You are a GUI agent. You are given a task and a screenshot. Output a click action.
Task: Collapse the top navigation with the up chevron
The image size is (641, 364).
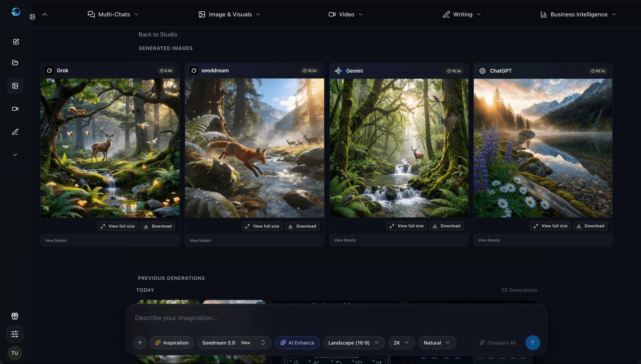click(x=45, y=14)
